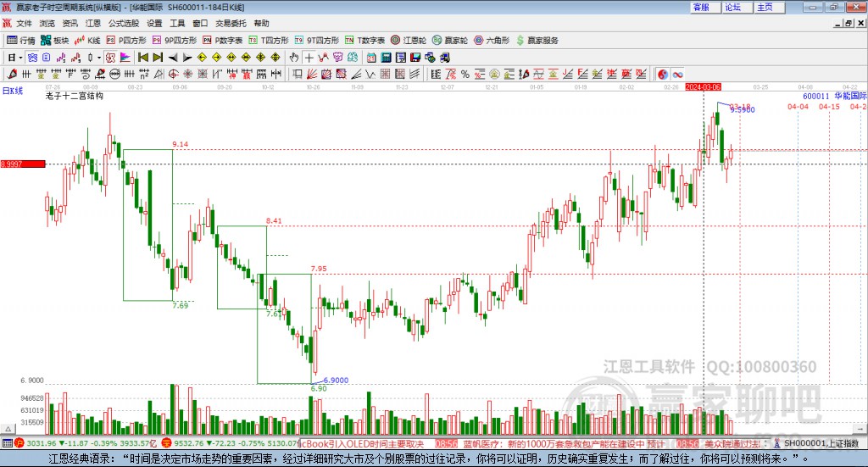868x467 pixels.
Task: Open the P数字表 tool
Action: (x=223, y=41)
